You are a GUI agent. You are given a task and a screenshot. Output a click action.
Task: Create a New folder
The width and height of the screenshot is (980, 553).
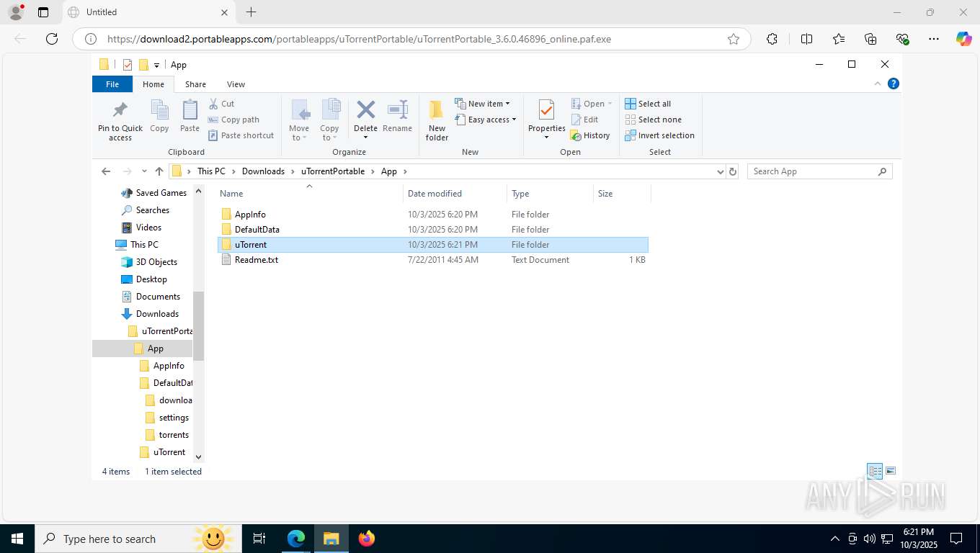(437, 120)
